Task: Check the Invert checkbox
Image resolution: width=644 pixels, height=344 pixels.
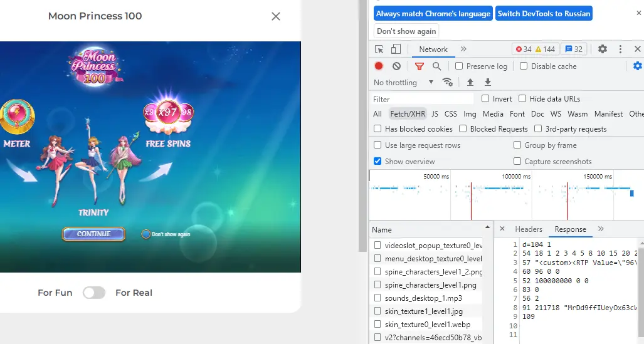Action: pyautogui.click(x=485, y=98)
